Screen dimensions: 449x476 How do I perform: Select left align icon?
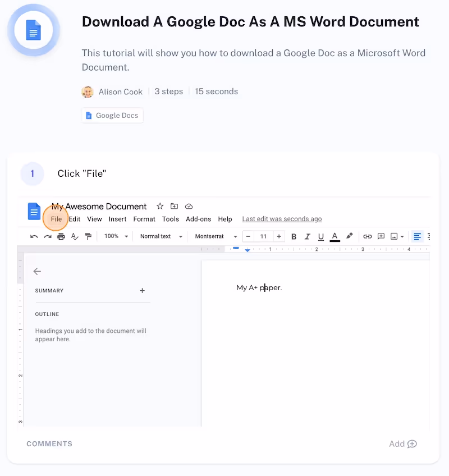coord(418,236)
